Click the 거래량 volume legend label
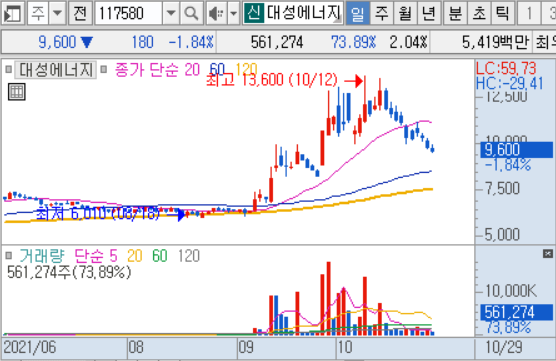This screenshot has height=361, width=556. click(x=42, y=256)
